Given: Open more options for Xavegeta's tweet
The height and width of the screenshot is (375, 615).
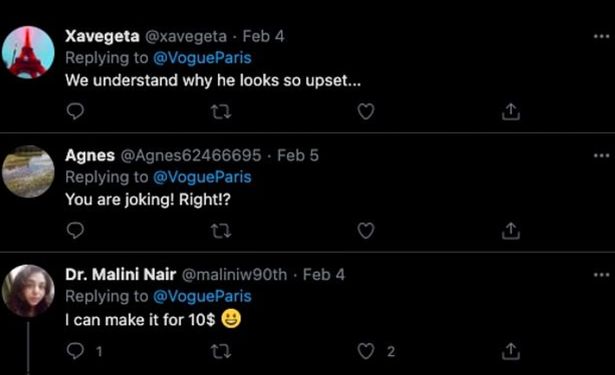Looking at the screenshot, I should click(601, 36).
